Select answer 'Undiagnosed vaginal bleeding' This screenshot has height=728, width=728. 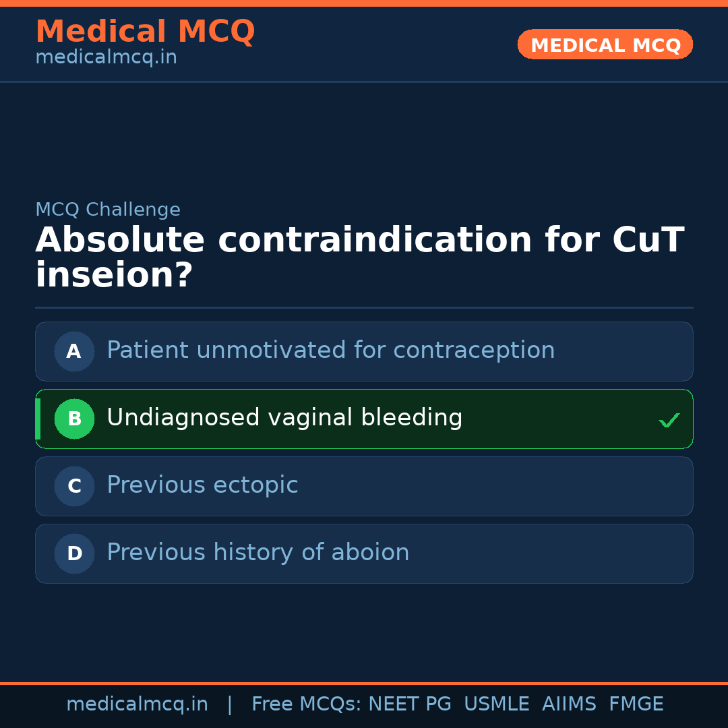tap(284, 418)
